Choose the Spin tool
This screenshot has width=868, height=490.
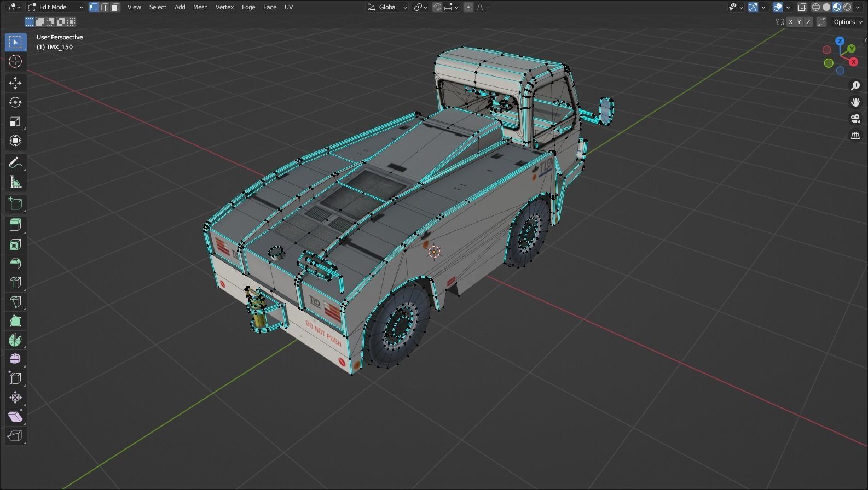[x=15, y=340]
